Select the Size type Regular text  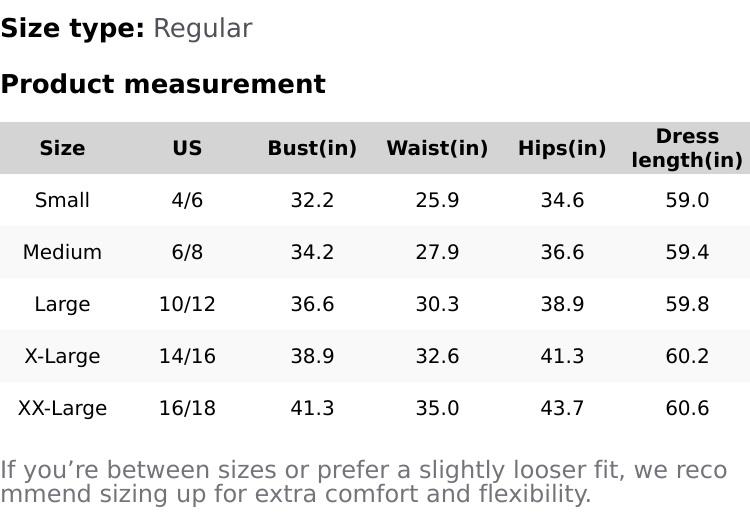[x=126, y=28]
